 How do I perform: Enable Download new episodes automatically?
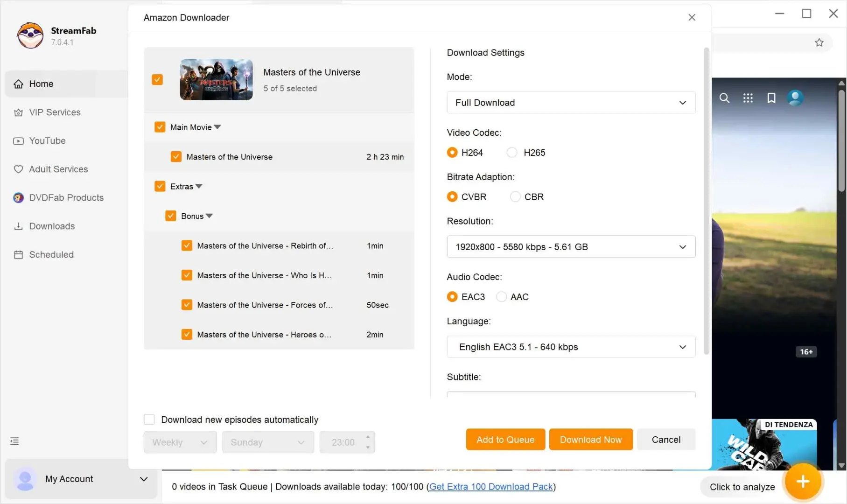(x=149, y=420)
